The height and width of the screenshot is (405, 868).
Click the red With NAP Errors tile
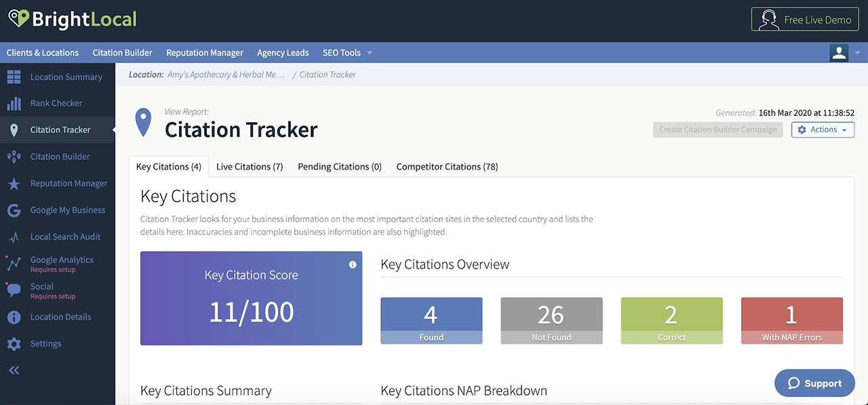(x=791, y=320)
